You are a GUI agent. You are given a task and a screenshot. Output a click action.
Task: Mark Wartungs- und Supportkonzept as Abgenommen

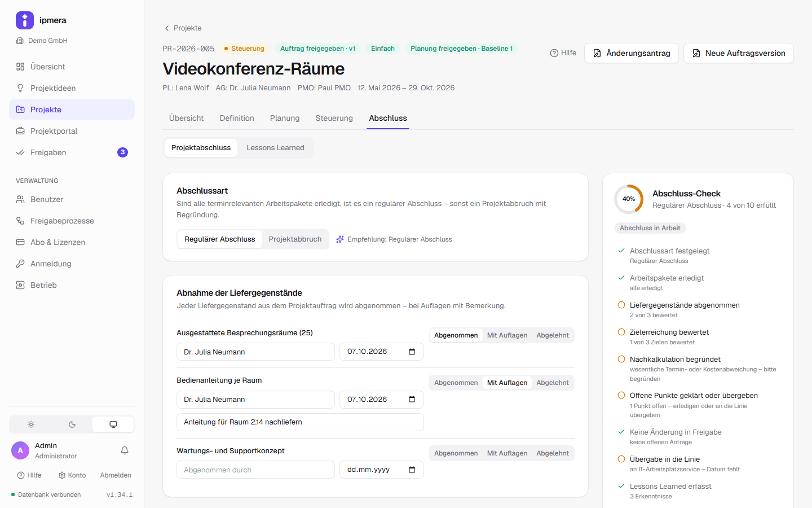click(x=456, y=453)
